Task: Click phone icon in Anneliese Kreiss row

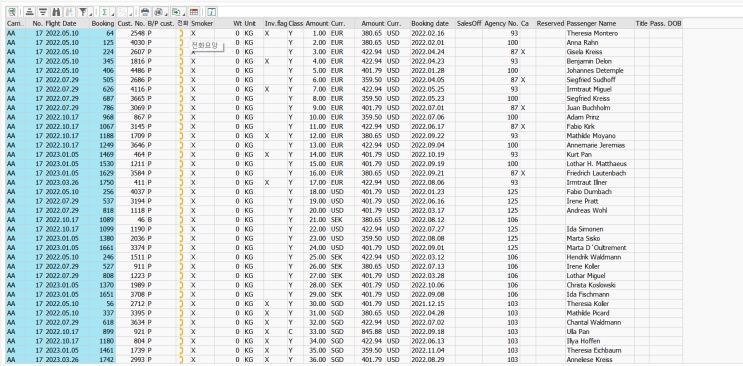Action: 181,360
